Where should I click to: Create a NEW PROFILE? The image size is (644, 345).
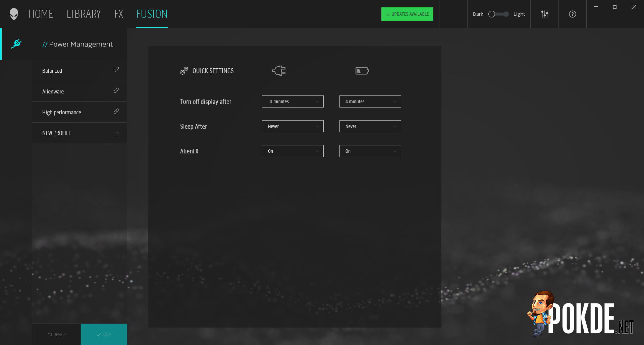69,133
